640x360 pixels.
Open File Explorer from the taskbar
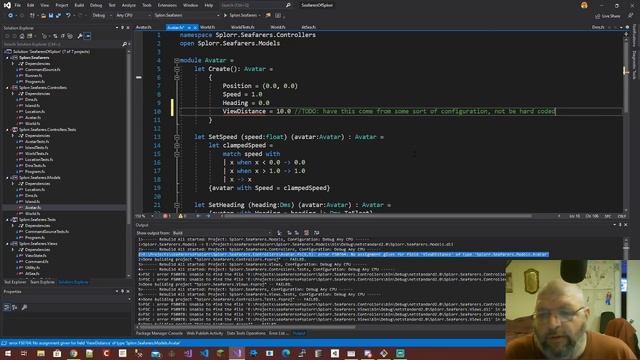coord(41,353)
